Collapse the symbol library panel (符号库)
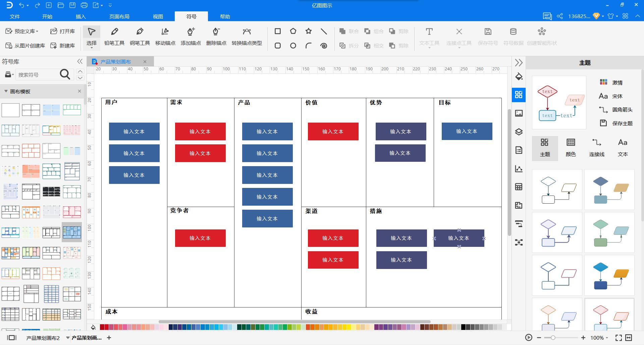This screenshot has height=345, width=644. [80, 61]
